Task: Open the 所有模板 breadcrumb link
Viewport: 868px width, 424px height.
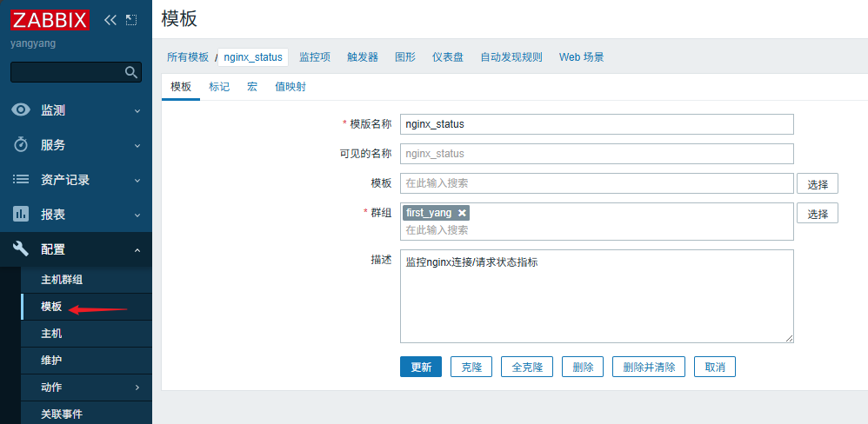Action: point(188,57)
